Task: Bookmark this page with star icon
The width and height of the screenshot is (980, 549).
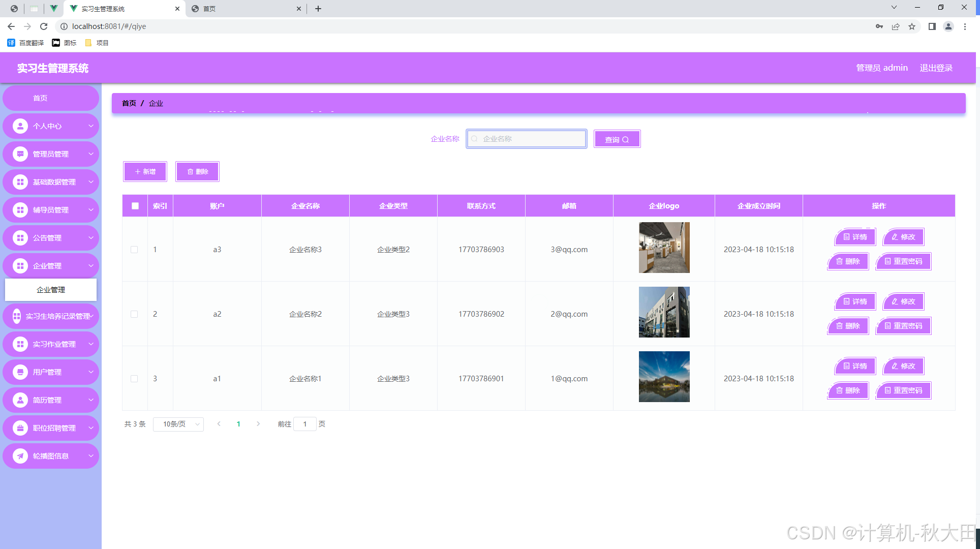Action: coord(912,26)
